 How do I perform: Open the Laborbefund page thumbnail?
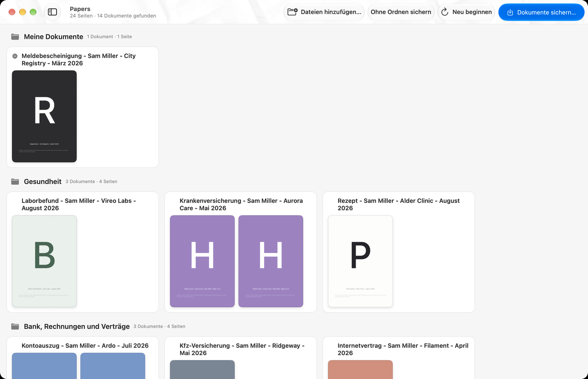click(44, 261)
